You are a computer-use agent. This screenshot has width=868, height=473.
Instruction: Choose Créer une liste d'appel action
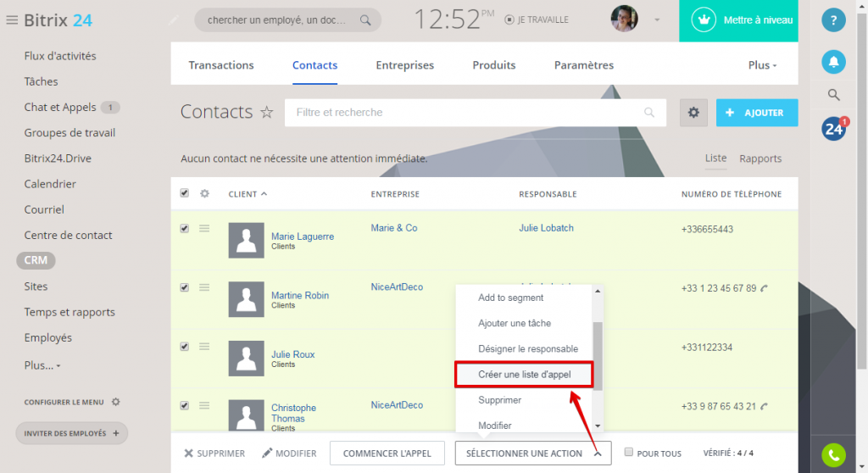(x=524, y=375)
